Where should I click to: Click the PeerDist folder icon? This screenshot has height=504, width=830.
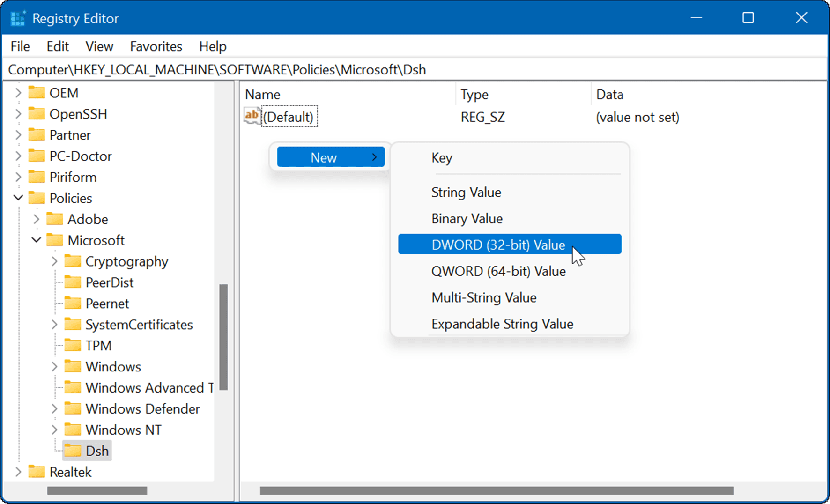click(x=74, y=282)
